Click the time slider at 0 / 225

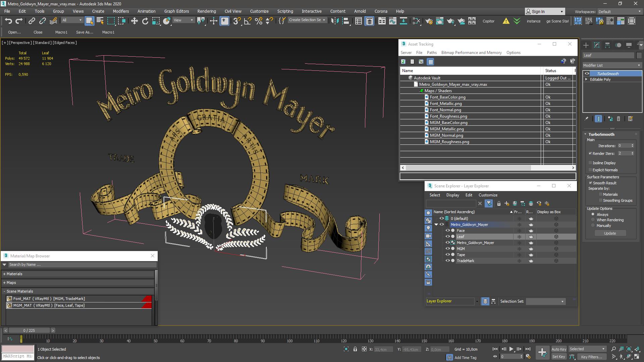click(29, 330)
